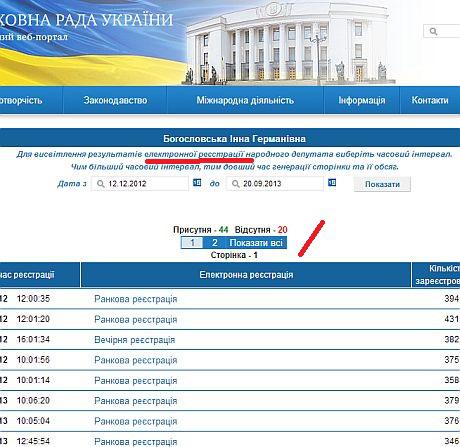Click Ранкова реєстрація in the 12:01:20 row
This screenshot has width=460, height=447.
pyautogui.click(x=136, y=319)
